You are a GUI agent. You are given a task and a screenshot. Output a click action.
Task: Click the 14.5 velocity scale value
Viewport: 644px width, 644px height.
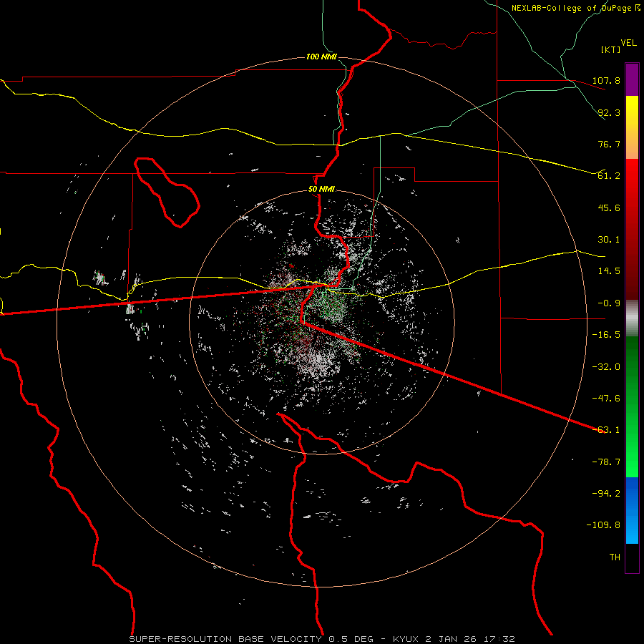pos(609,271)
